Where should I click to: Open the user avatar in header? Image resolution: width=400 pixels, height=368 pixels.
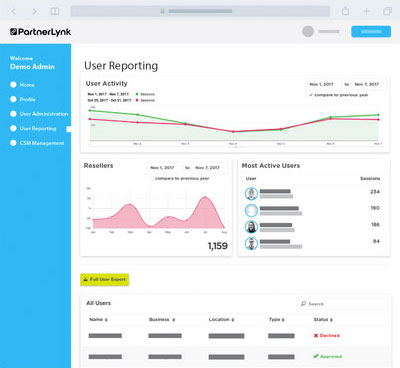[308, 32]
